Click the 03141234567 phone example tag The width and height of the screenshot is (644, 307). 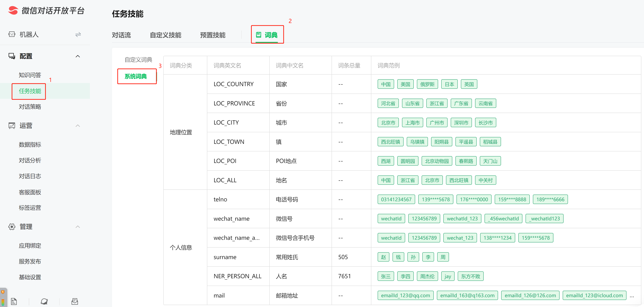click(396, 199)
